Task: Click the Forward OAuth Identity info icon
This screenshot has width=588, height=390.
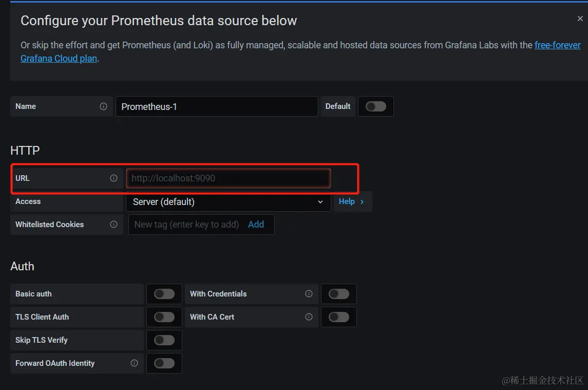Action: [x=134, y=363]
